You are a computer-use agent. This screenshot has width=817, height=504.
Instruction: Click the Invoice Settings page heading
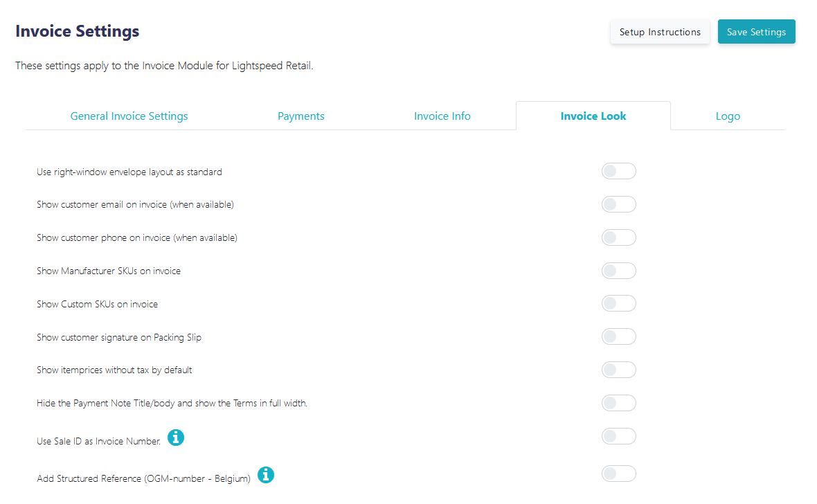click(78, 31)
